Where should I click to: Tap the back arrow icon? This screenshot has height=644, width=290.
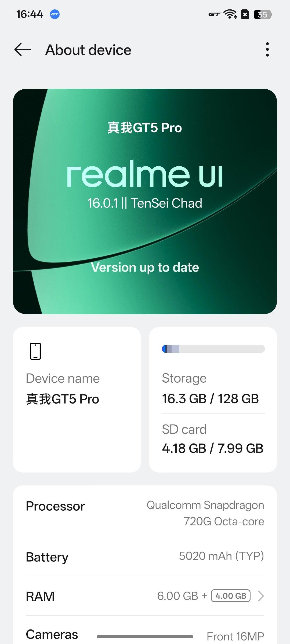(x=23, y=50)
